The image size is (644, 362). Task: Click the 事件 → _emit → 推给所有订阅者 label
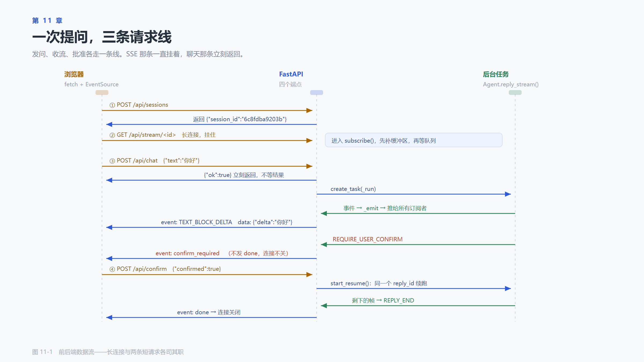point(385,208)
